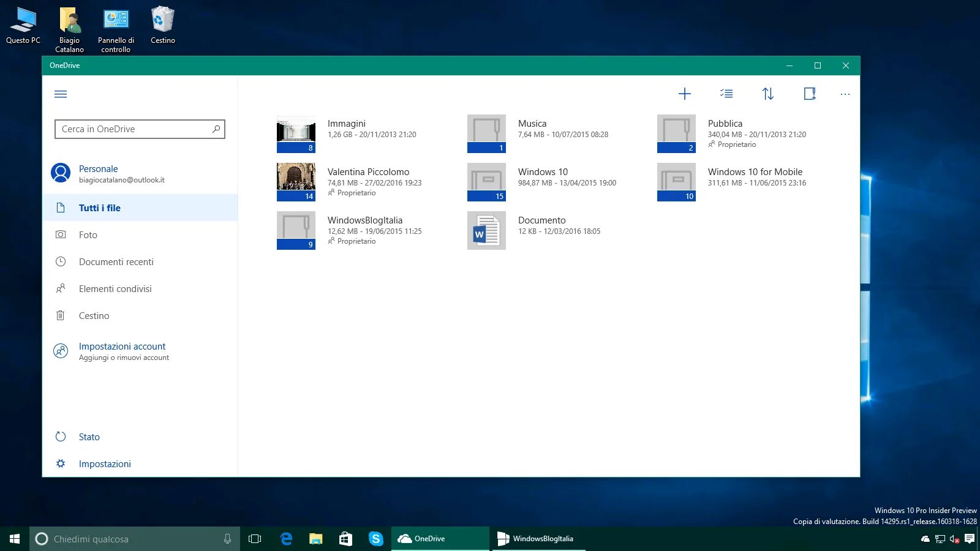Open the more options ellipsis
The width and height of the screenshot is (980, 551).
click(845, 94)
